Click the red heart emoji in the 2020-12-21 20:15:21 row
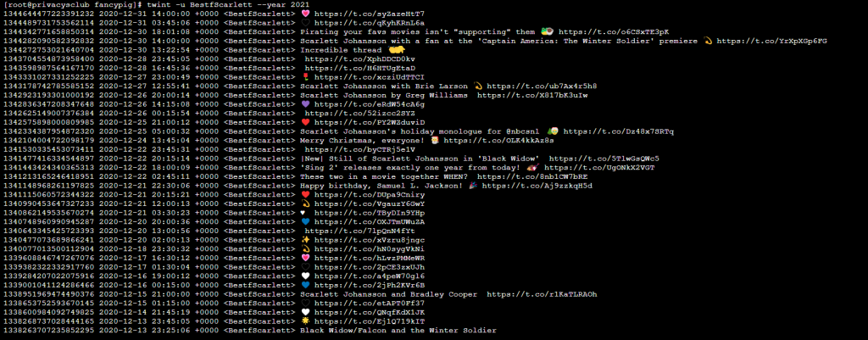Viewport: 868px width, 340px height. (x=305, y=194)
